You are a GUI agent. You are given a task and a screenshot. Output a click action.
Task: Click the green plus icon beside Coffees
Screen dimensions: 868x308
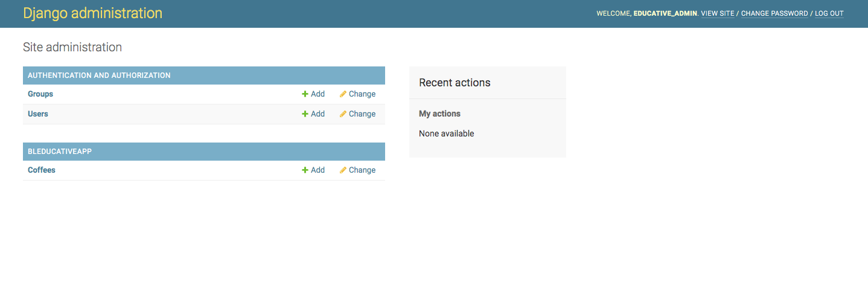pos(305,170)
